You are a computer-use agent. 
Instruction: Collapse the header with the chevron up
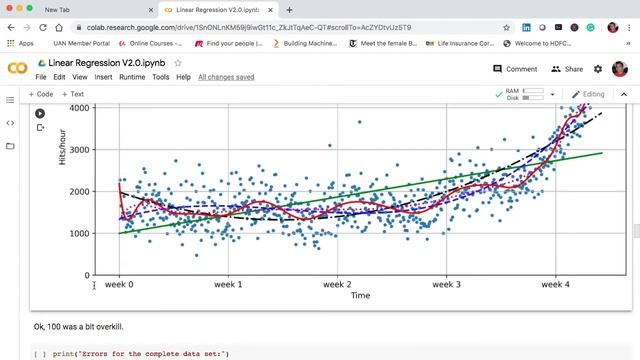[624, 94]
